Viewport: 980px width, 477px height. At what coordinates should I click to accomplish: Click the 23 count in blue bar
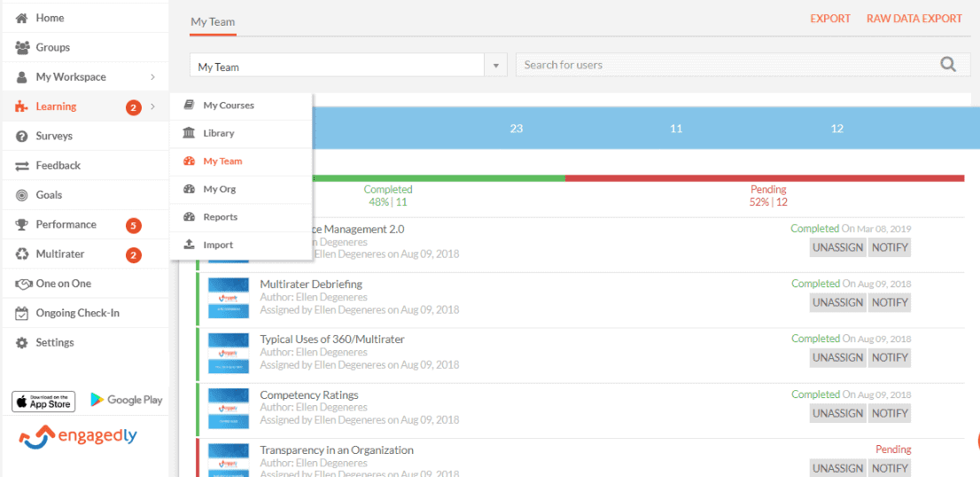pyautogui.click(x=517, y=129)
